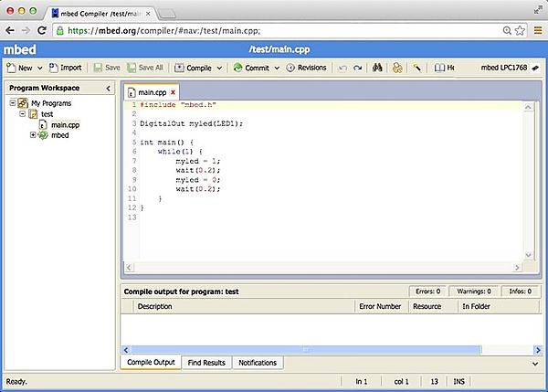548x392 pixels.
Task: Close the main.cpp editor tab
Action: coord(173,92)
